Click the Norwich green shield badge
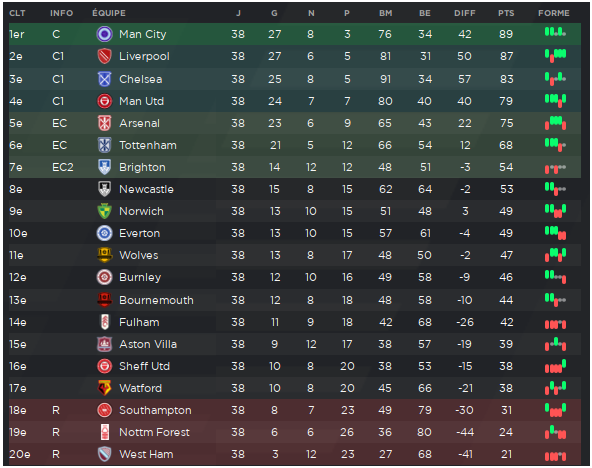The height and width of the screenshot is (468, 592). point(105,211)
